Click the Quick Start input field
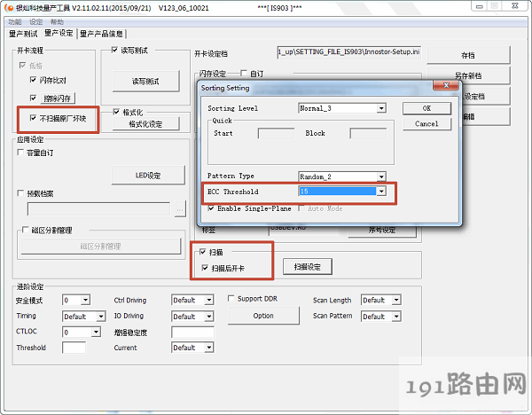 point(276,133)
